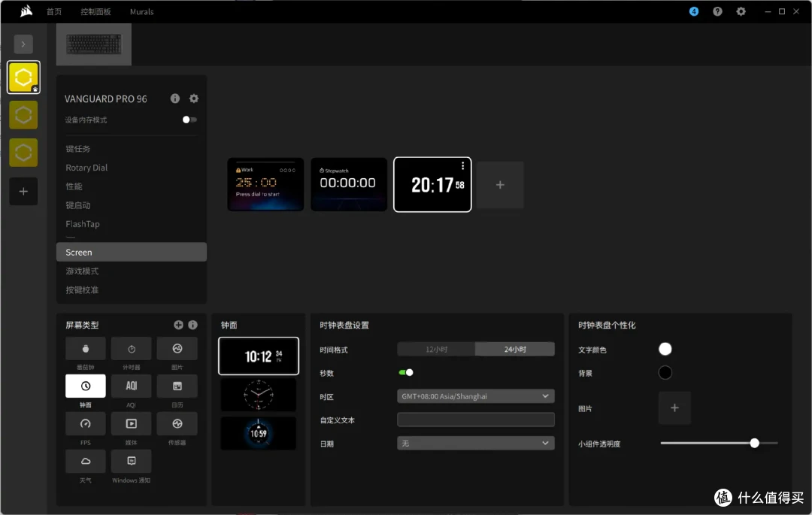The width and height of the screenshot is (812, 515).
Task: Add a new profile with sidebar plus
Action: coord(23,192)
